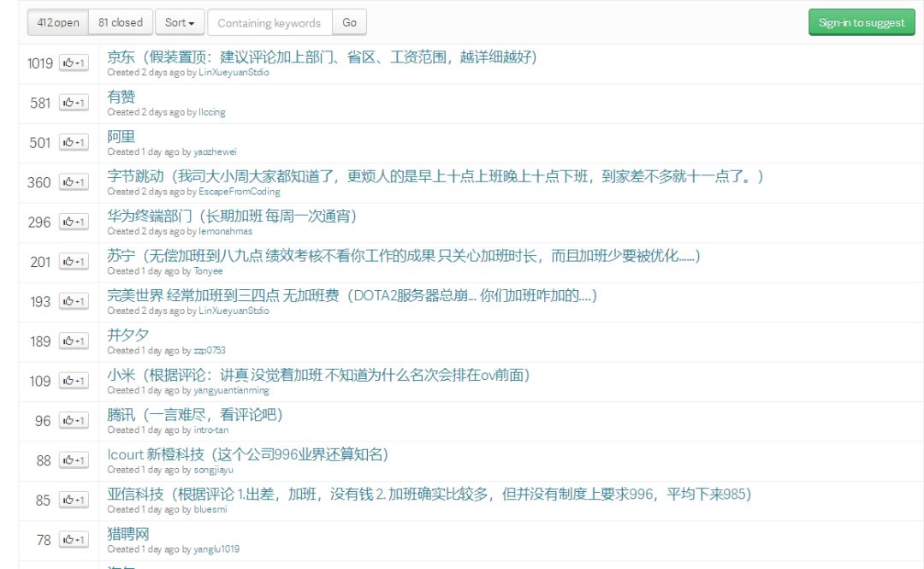This screenshot has width=924, height=569.
Task: Open the 完美世界 suggestion link
Action: tap(352, 295)
